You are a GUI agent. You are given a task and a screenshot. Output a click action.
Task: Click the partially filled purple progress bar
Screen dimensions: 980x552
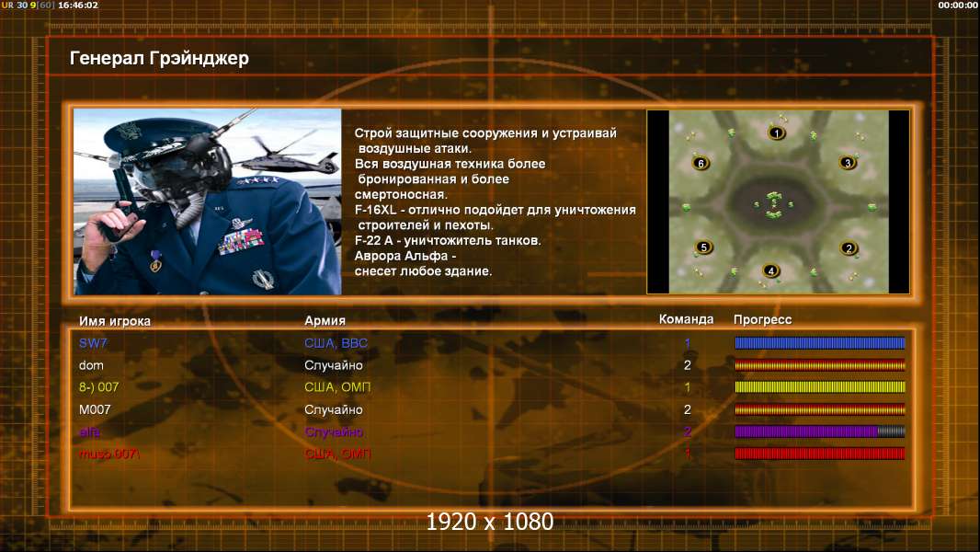pos(819,431)
